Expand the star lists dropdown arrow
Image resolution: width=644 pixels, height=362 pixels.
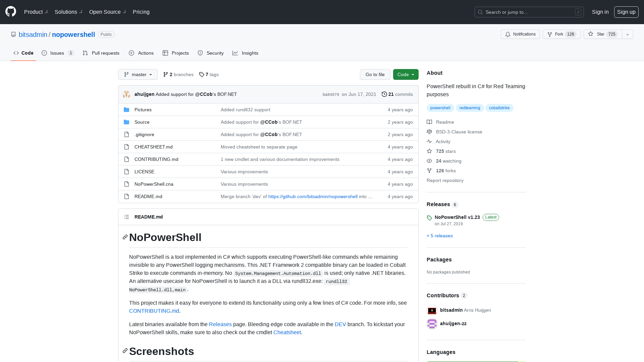pos(628,34)
